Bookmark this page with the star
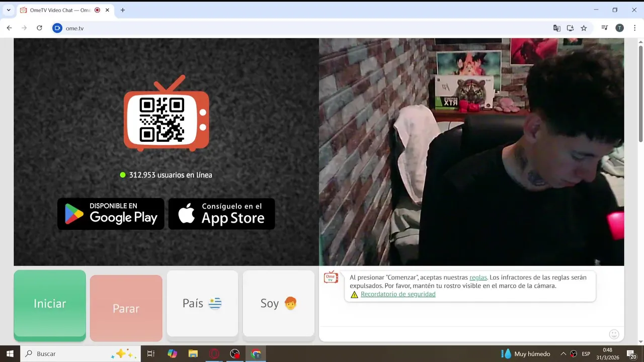The height and width of the screenshot is (362, 644). [584, 28]
